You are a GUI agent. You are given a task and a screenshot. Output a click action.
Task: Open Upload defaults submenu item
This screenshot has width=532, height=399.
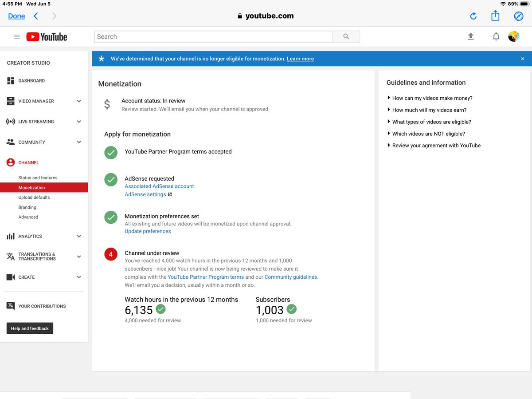[x=34, y=198]
